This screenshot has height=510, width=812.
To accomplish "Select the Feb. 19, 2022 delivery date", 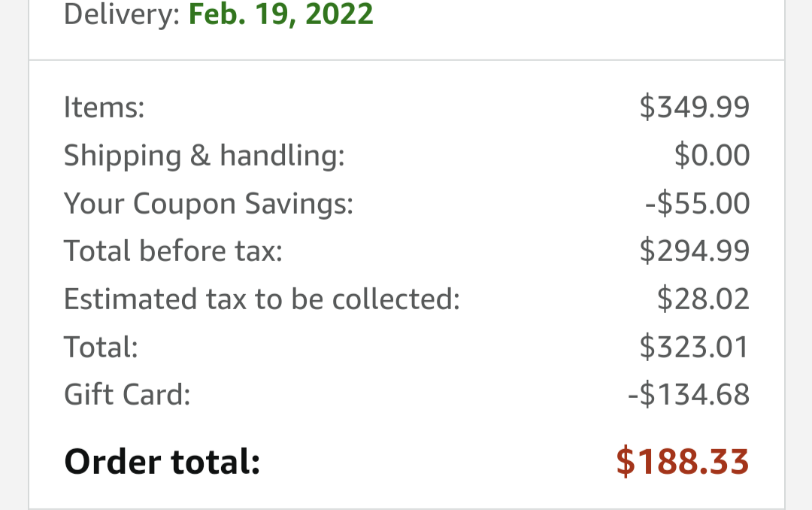I will click(280, 14).
